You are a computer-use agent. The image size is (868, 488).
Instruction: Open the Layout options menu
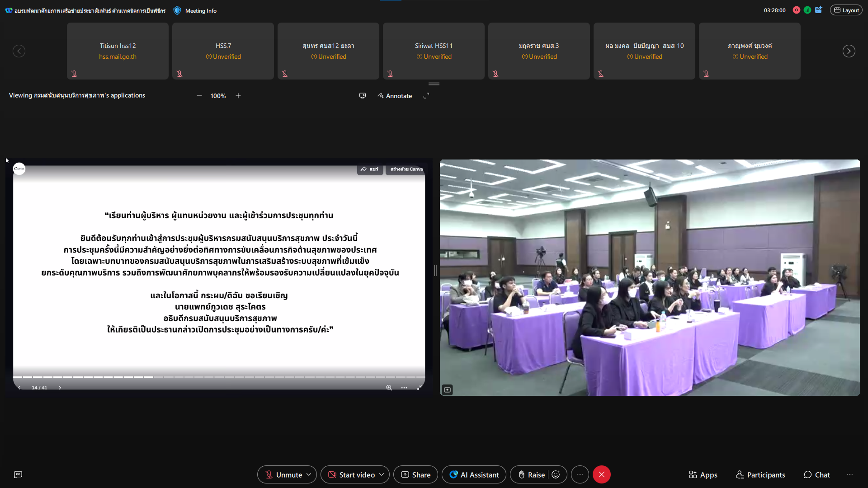coord(846,10)
